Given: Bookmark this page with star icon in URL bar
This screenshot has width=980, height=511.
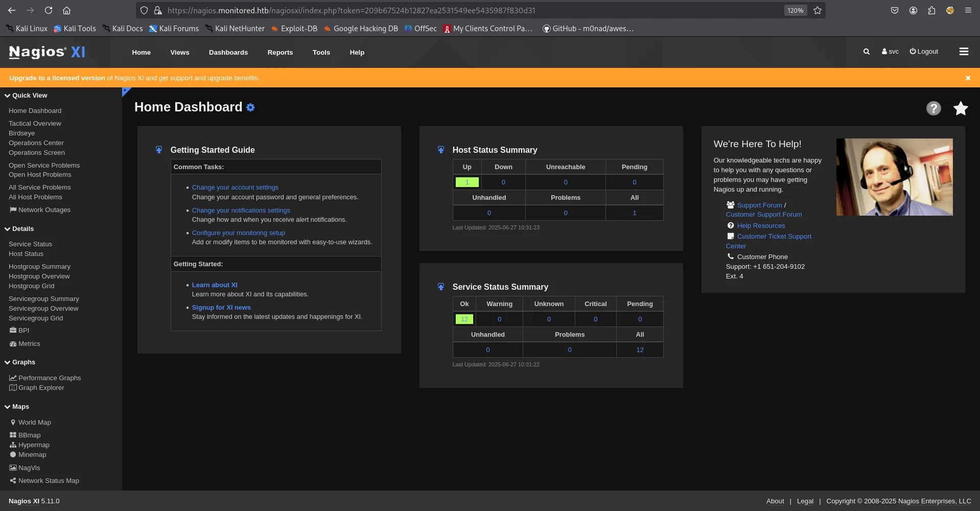Looking at the screenshot, I should pos(818,10).
